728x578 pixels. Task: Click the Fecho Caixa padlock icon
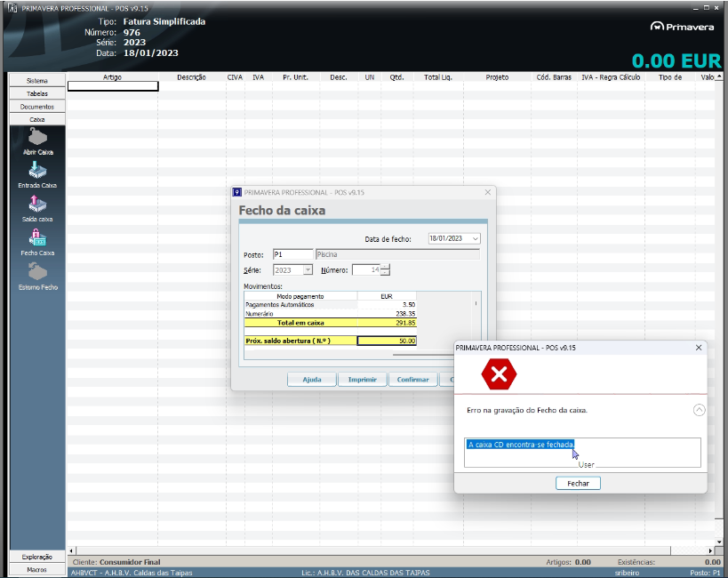point(37,237)
